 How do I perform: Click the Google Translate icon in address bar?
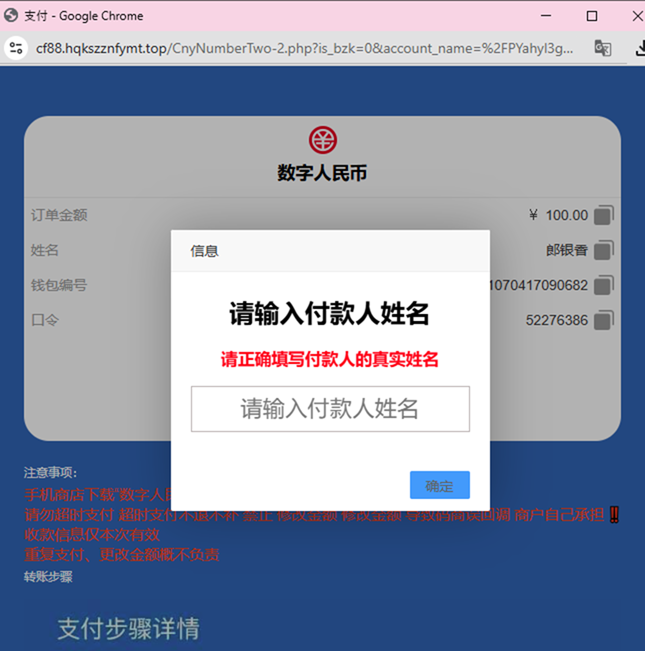click(x=602, y=48)
